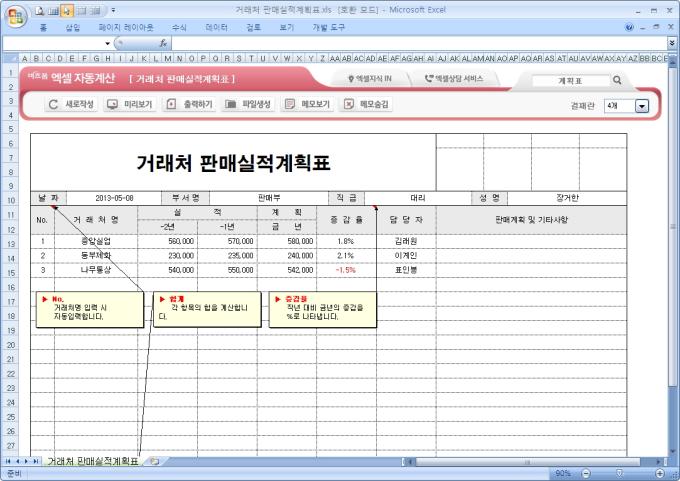Click the zoom in plus button

(x=660, y=474)
